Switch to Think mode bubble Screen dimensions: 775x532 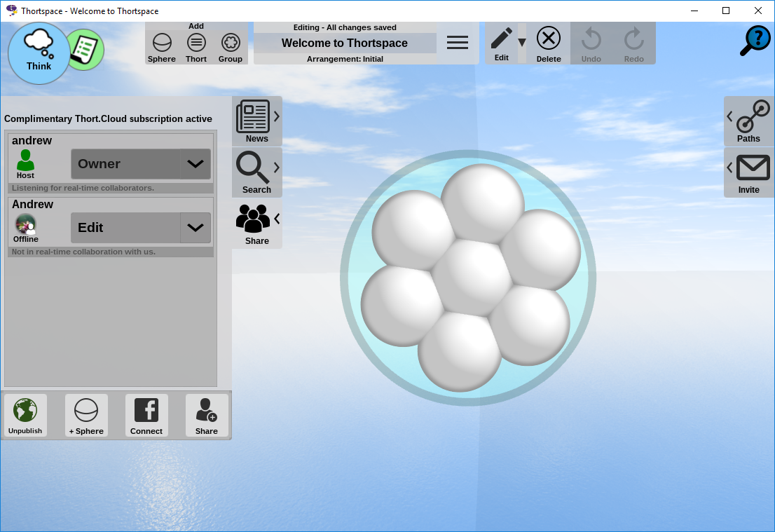point(39,53)
